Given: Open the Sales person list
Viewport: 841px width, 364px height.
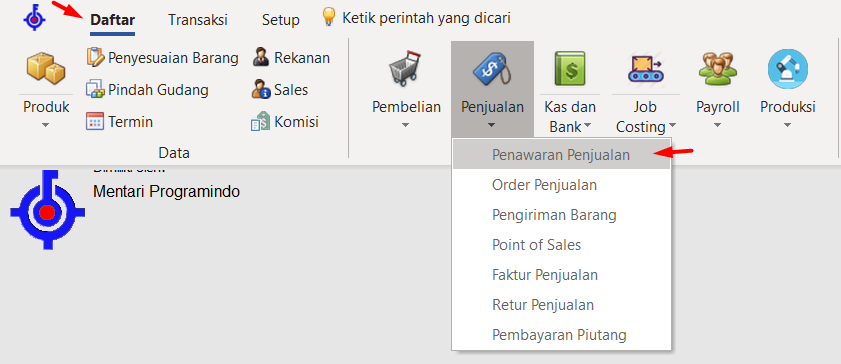Looking at the screenshot, I should point(280,90).
